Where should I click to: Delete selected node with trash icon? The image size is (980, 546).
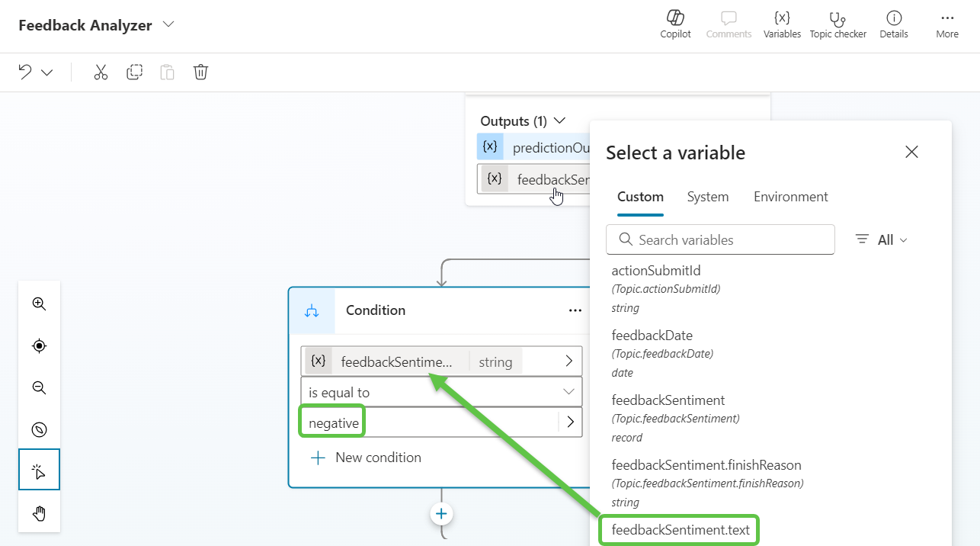point(200,72)
